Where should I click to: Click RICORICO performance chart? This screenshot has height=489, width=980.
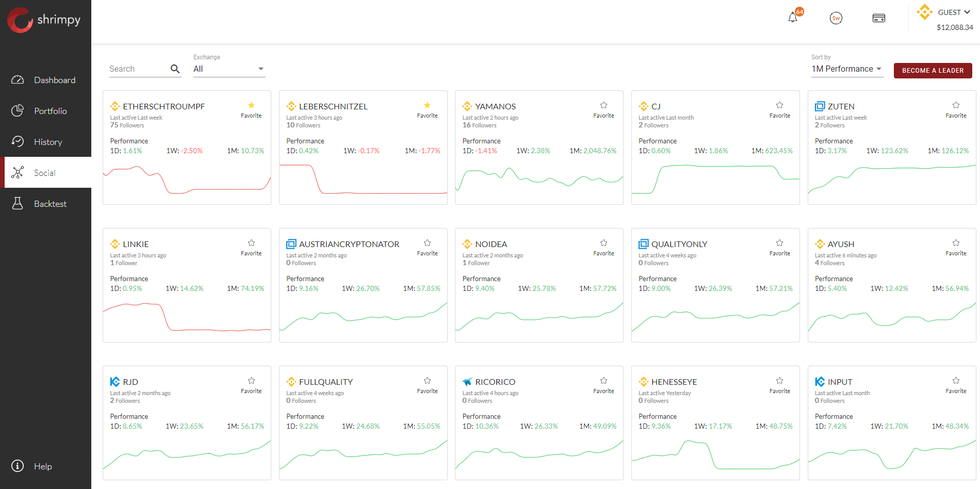point(539,455)
